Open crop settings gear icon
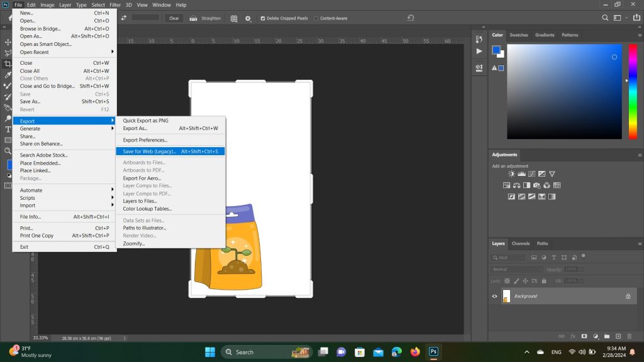 248,18
